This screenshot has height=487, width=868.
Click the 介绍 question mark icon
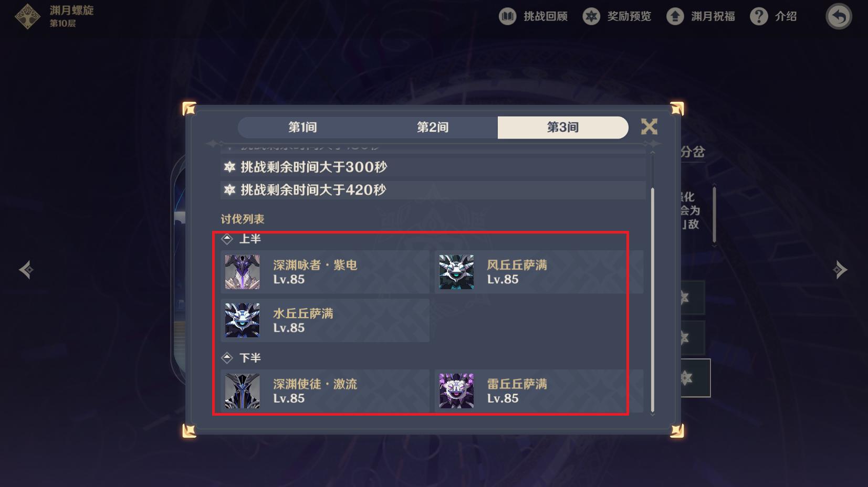click(759, 16)
